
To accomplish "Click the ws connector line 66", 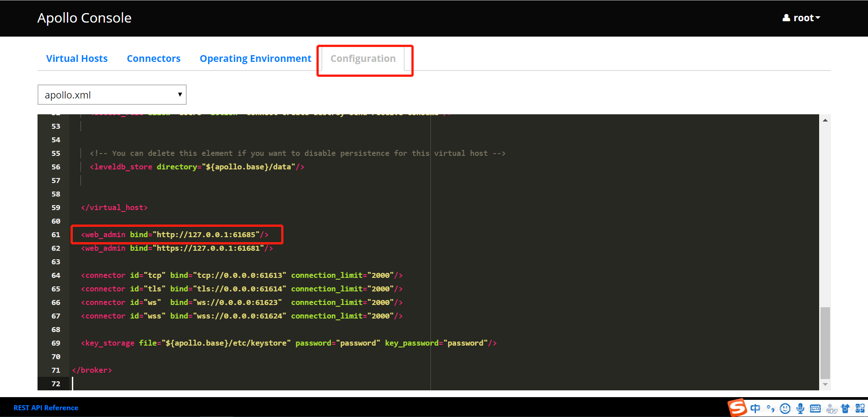I will click(x=242, y=302).
